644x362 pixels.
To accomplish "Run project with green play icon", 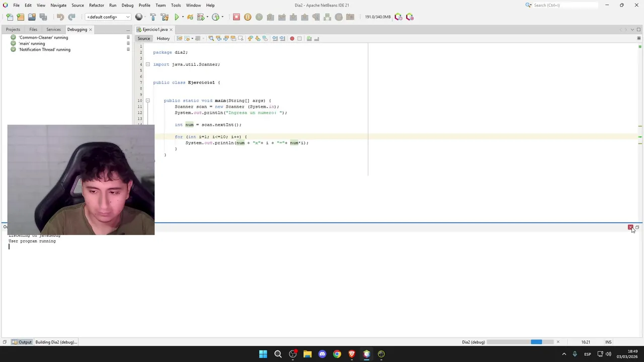I will (x=177, y=17).
